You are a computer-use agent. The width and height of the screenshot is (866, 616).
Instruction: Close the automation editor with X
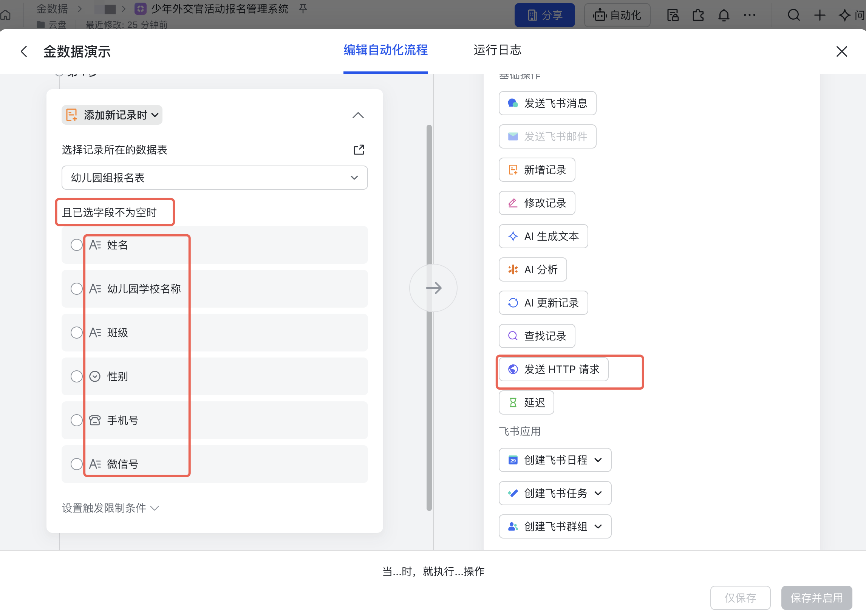tap(841, 51)
